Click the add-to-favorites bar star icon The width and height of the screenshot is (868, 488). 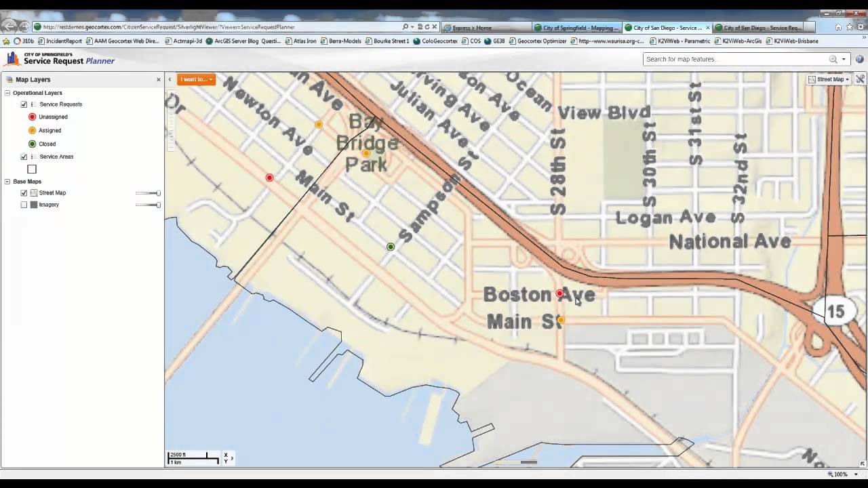(6, 41)
